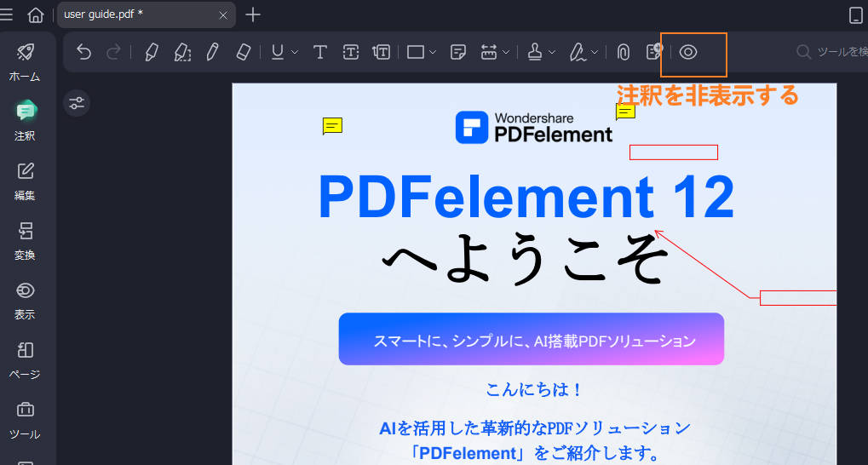
Task: Open the ページ sidebar section
Action: coord(25,360)
